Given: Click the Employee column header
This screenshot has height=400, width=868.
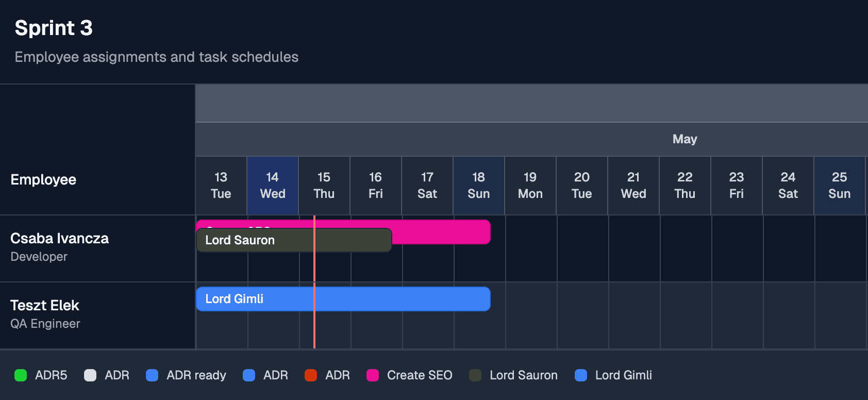Looking at the screenshot, I should 43,180.
